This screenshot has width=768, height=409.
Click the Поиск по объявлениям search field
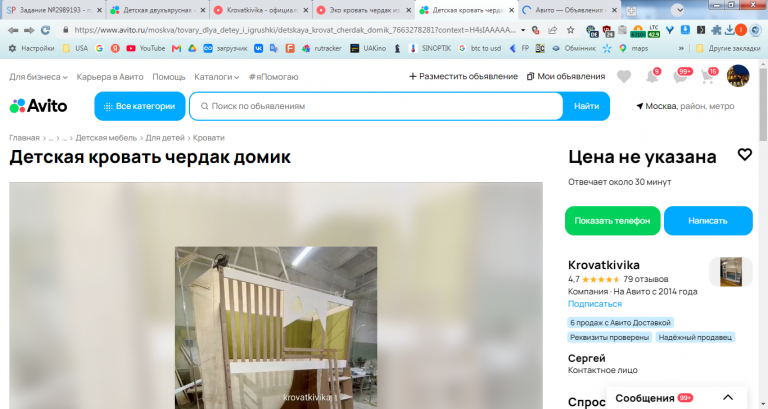pyautogui.click(x=376, y=106)
